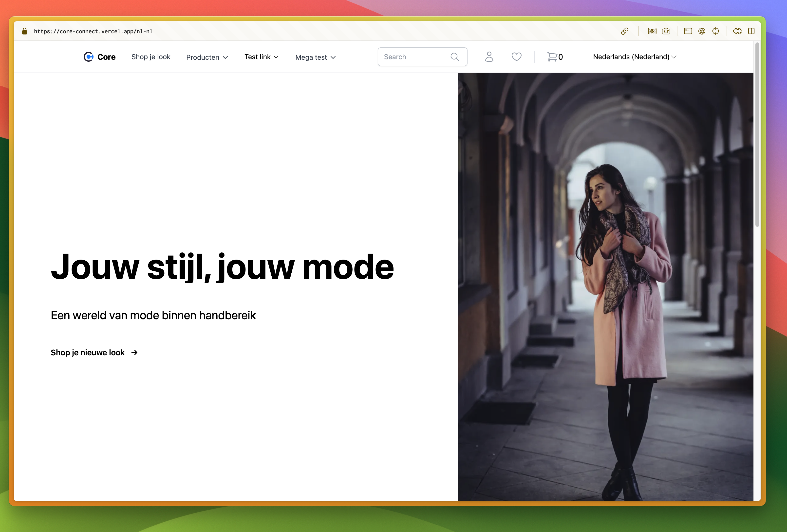The width and height of the screenshot is (787, 532).
Task: Open Nederlands (Nederland) language selector
Action: (634, 57)
